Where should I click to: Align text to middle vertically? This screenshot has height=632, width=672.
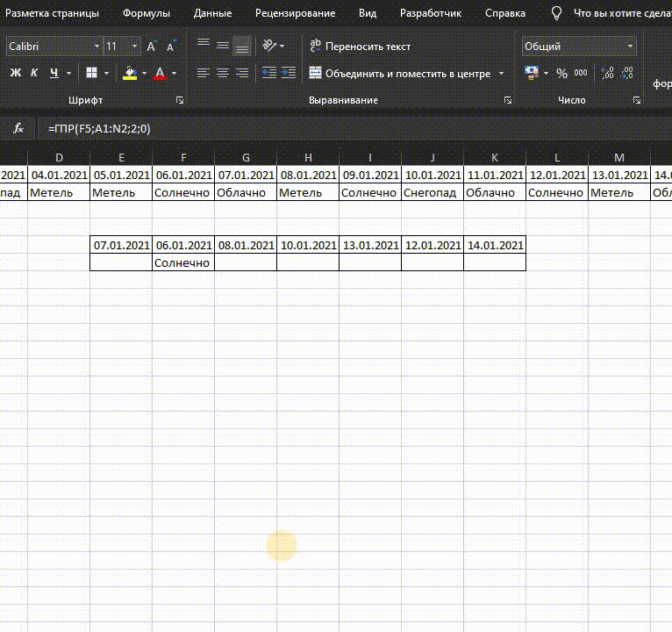(x=223, y=46)
